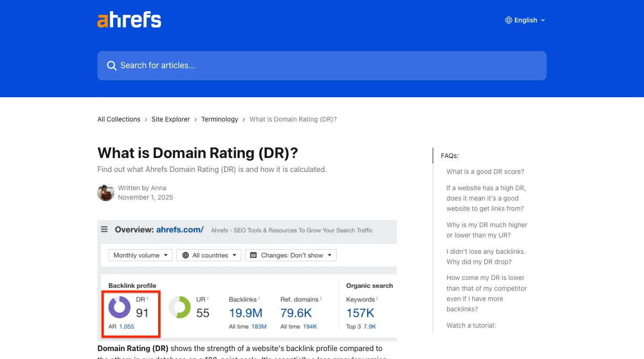Click the date 'November 1, 2025'
The image size is (644, 359).
coord(146,197)
